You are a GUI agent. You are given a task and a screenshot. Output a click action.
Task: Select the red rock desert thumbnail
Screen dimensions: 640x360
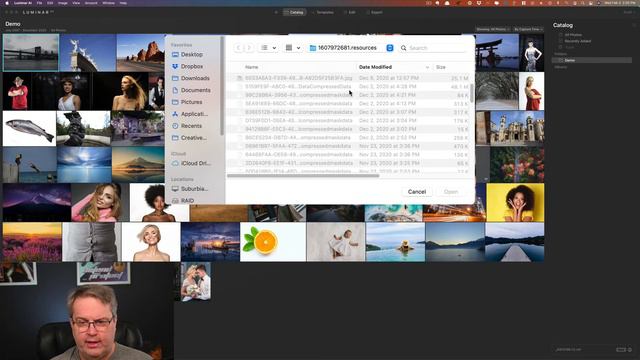141,53
